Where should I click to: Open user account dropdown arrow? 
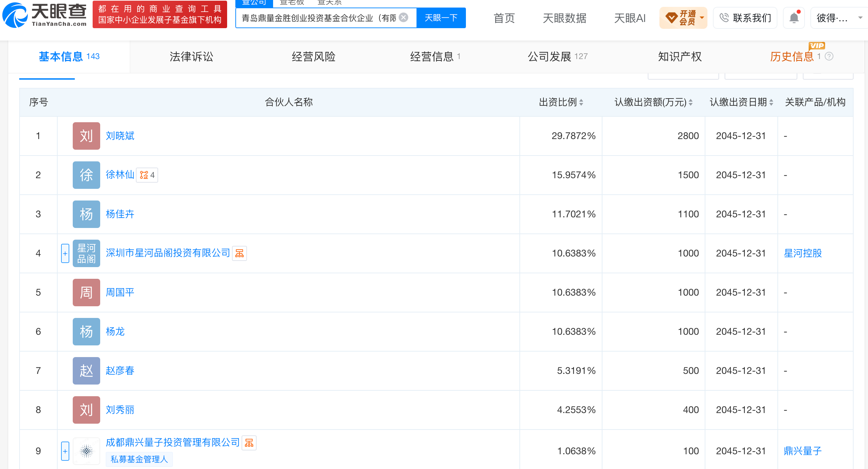[860, 18]
